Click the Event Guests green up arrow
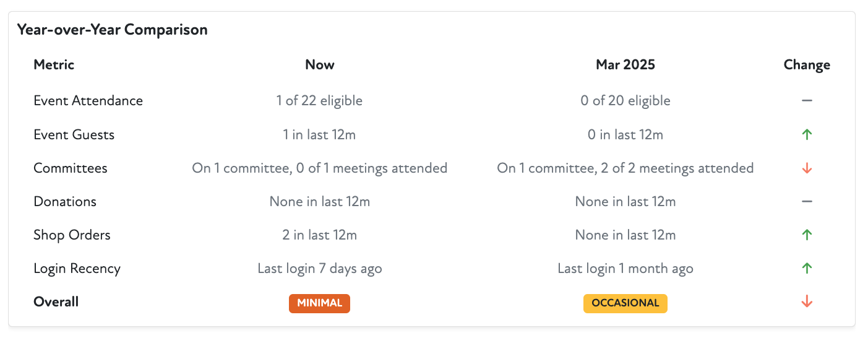Viewport: 868px width, 338px height. 806,134
